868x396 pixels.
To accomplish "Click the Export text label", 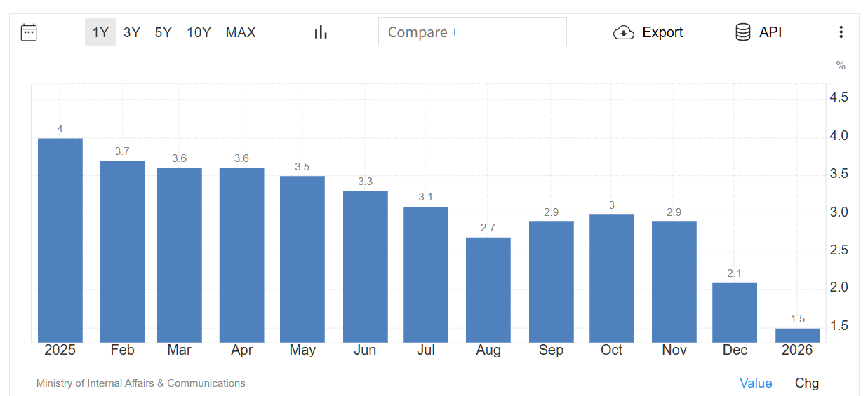I will click(662, 32).
